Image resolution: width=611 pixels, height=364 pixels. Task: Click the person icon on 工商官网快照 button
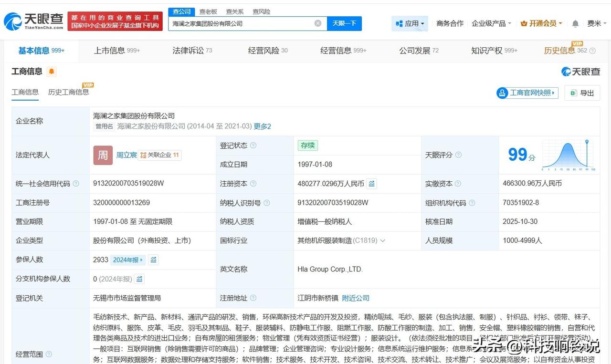coord(502,93)
